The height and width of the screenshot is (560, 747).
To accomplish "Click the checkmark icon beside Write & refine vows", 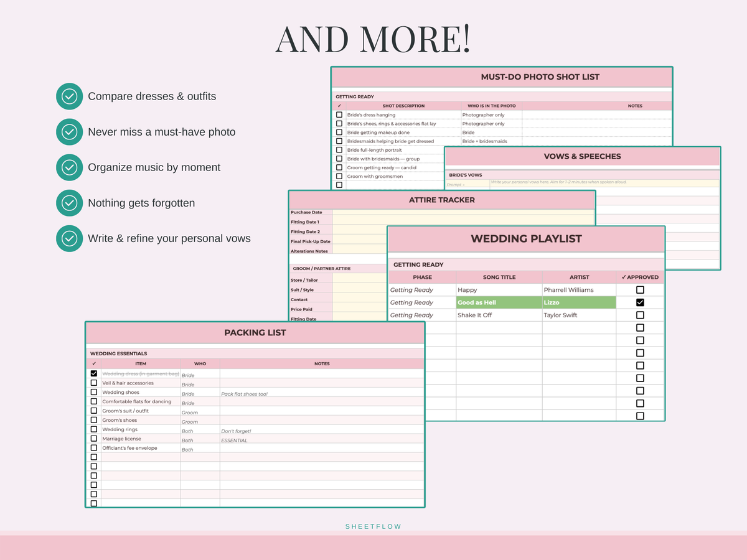I will 69,238.
